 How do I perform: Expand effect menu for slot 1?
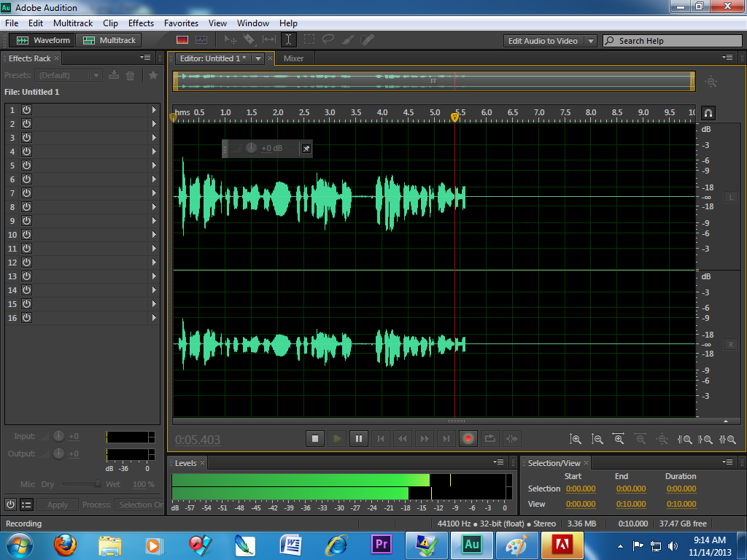(154, 110)
